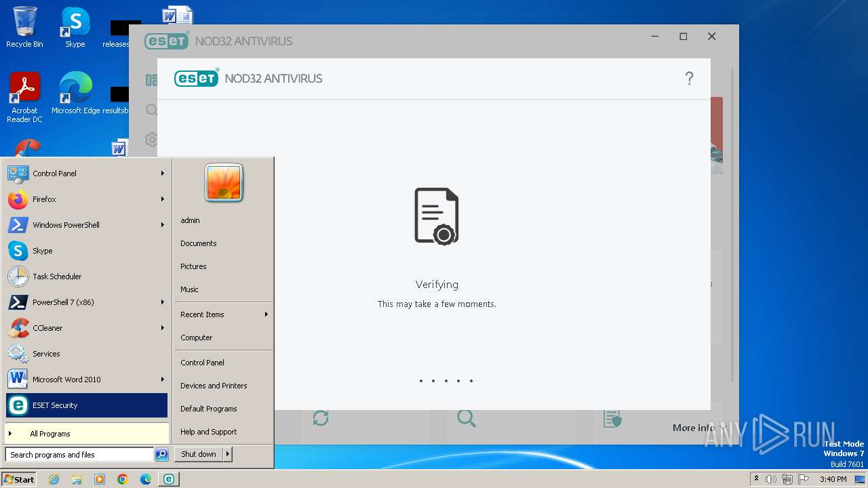Image resolution: width=868 pixels, height=488 pixels.
Task: Open Skype from Start menu
Action: point(87,251)
